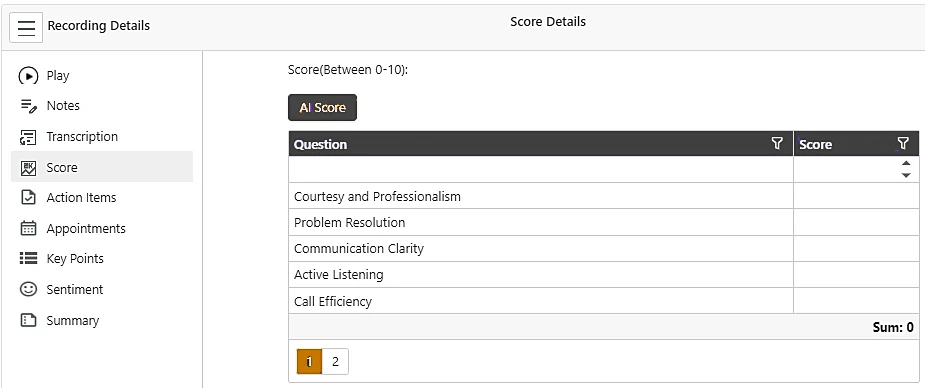Open filter on Question column
The image size is (925, 388).
point(777,143)
